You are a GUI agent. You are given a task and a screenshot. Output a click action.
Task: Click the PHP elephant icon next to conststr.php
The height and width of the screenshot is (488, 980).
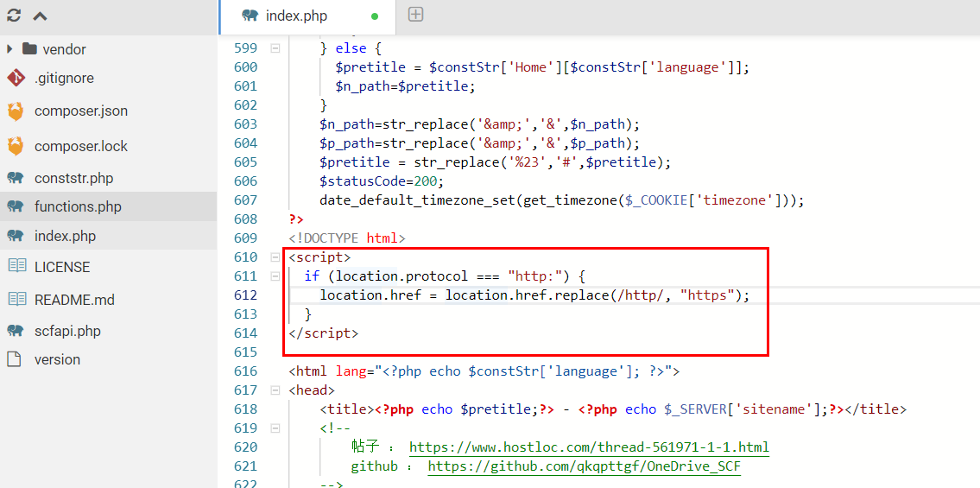tap(16, 178)
